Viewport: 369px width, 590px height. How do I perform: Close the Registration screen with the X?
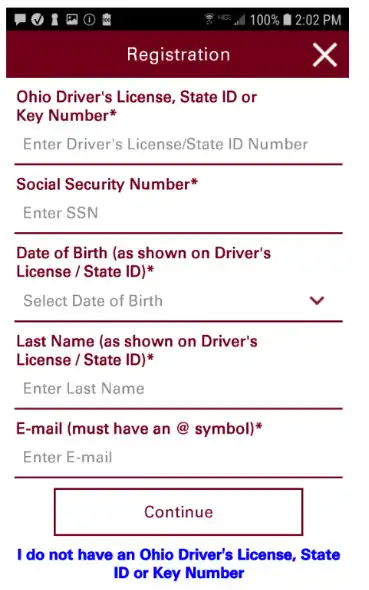tap(325, 55)
